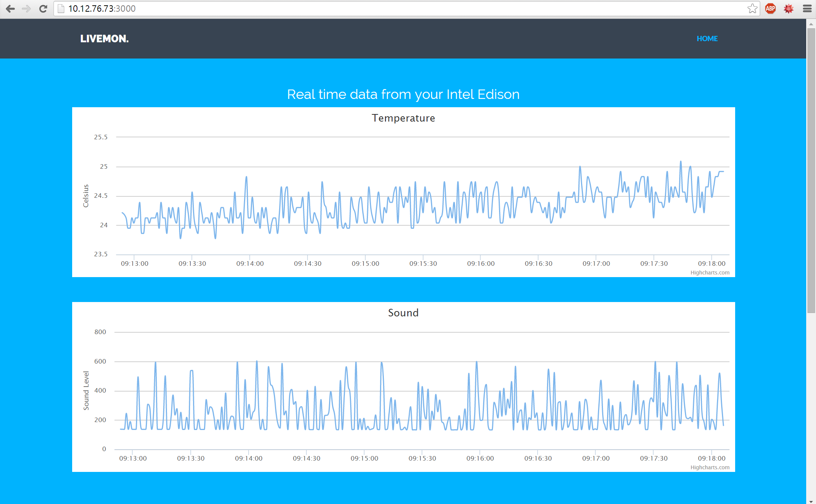This screenshot has width=816, height=504.
Task: Click the browser back arrow
Action: (10, 9)
